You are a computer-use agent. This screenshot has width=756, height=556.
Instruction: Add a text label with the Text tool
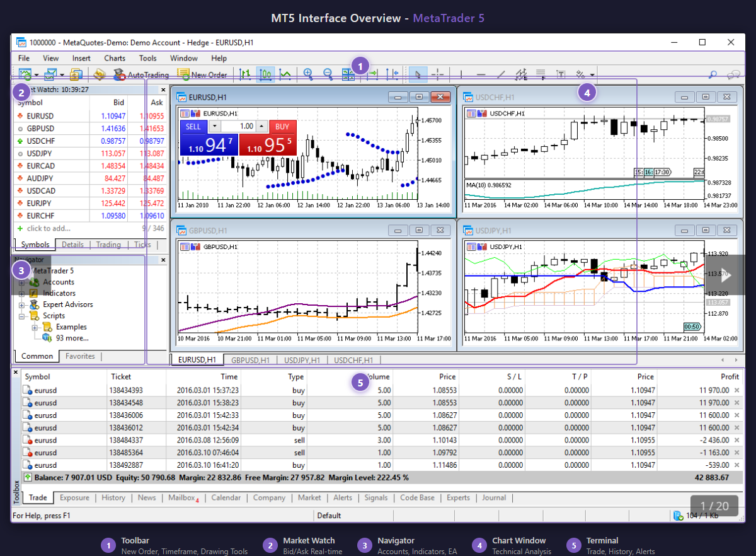tap(561, 74)
